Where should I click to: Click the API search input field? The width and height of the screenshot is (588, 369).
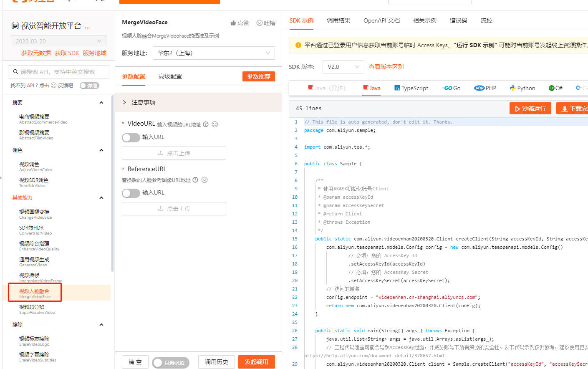58,72
